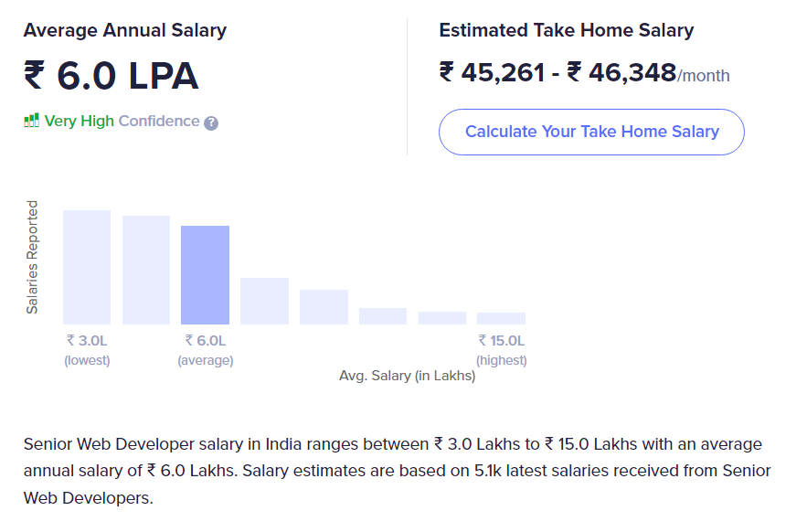Viewport: 807px width, 532px height.
Task: Click the Calculate Your Take Home Salary button
Action: (591, 132)
